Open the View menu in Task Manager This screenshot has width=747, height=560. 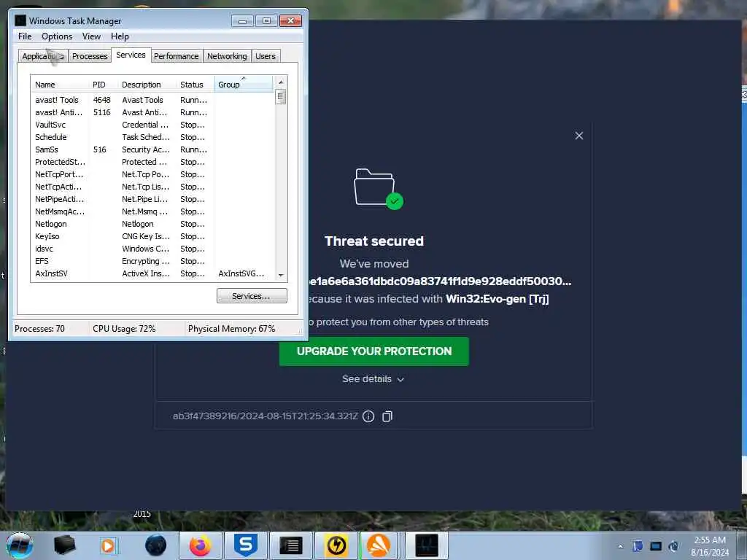(91, 36)
